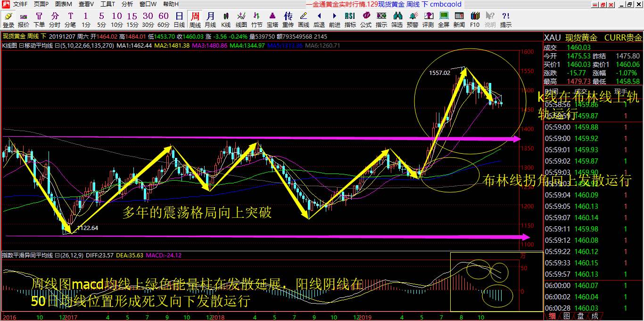Open the 帮助H menu
Viewport: 644px width, 321px height.
click(171, 4)
